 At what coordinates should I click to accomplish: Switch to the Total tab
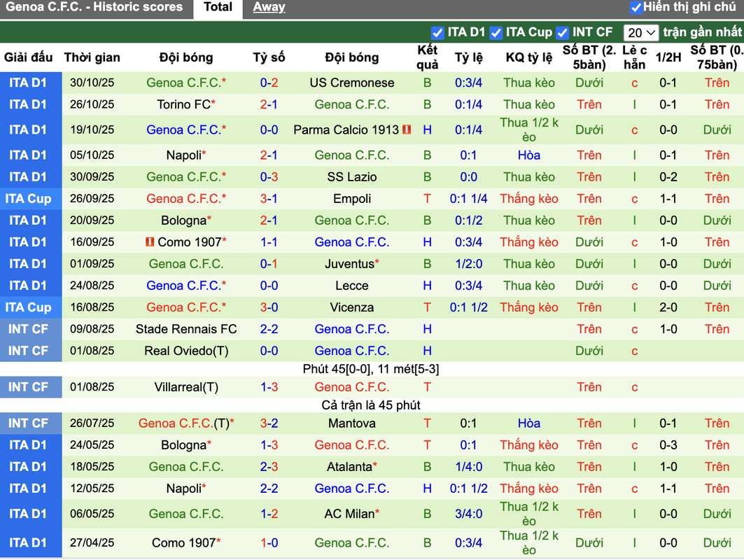[x=218, y=7]
